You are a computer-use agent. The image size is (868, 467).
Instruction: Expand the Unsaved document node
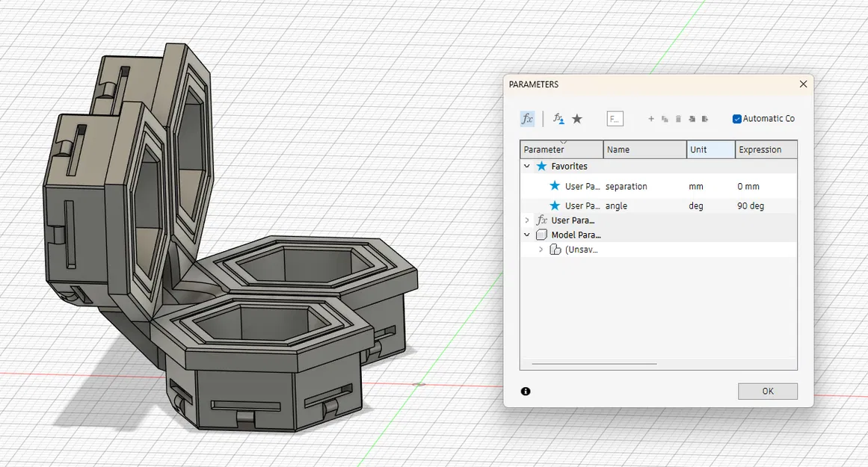coord(541,249)
